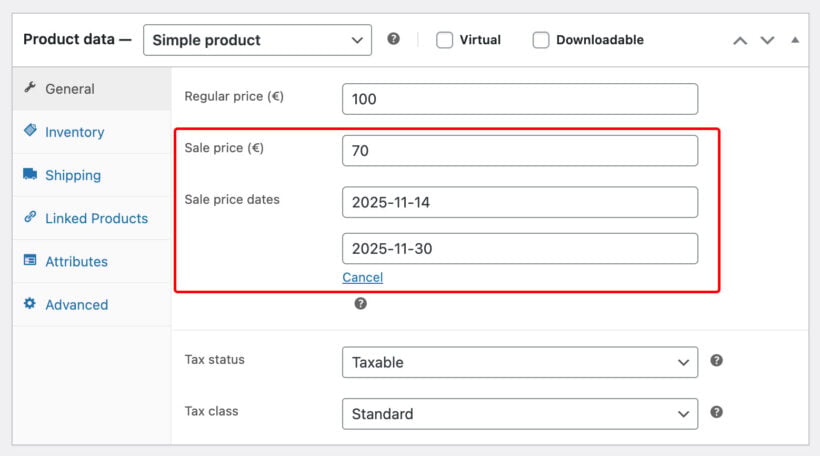Switch to the General tab
820x456 pixels.
(92, 88)
